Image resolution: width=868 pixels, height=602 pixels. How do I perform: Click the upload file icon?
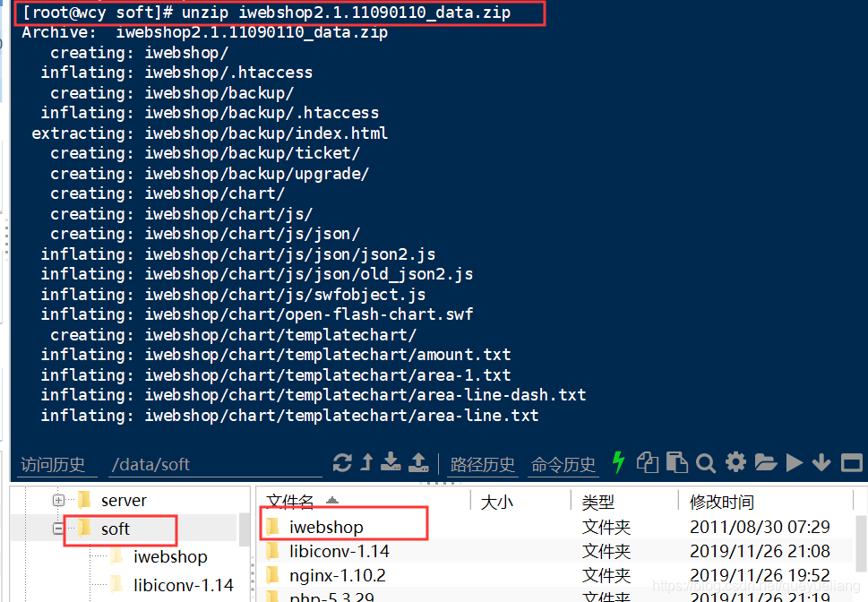point(418,462)
